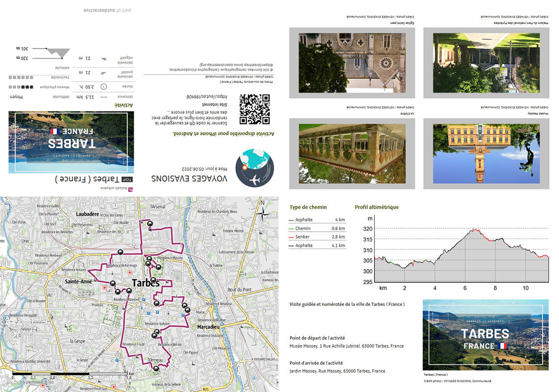Image resolution: width=559 pixels, height=392 pixels.
Task: Click the Urac label on the map
Action: (x=25, y=241)
